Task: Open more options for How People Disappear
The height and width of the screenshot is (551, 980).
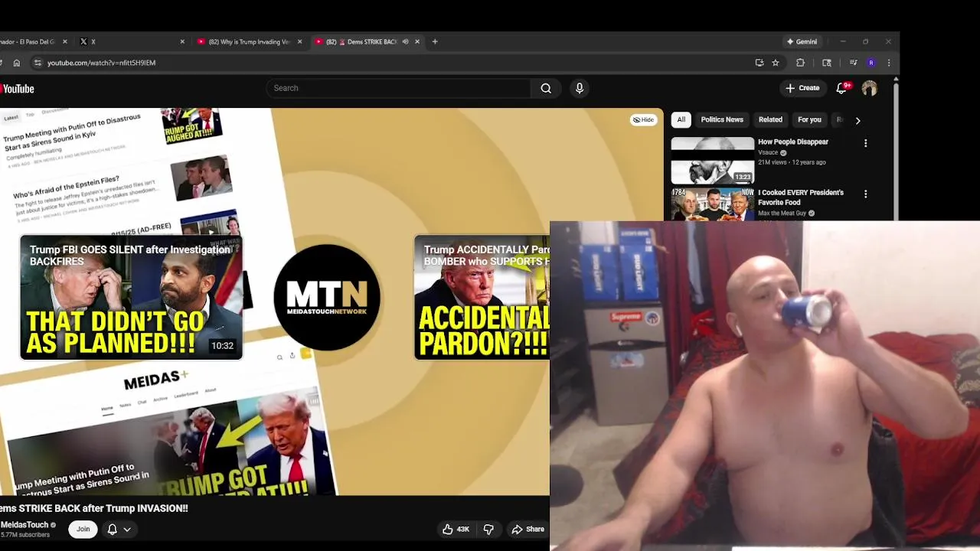Action: pyautogui.click(x=866, y=143)
